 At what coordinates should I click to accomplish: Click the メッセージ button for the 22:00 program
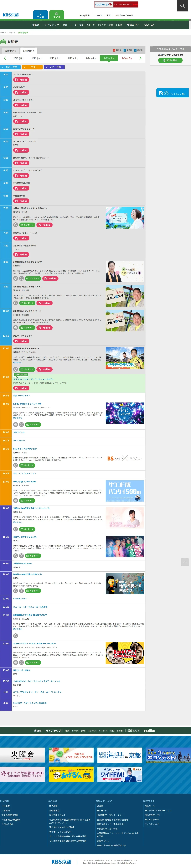(33, 662)
